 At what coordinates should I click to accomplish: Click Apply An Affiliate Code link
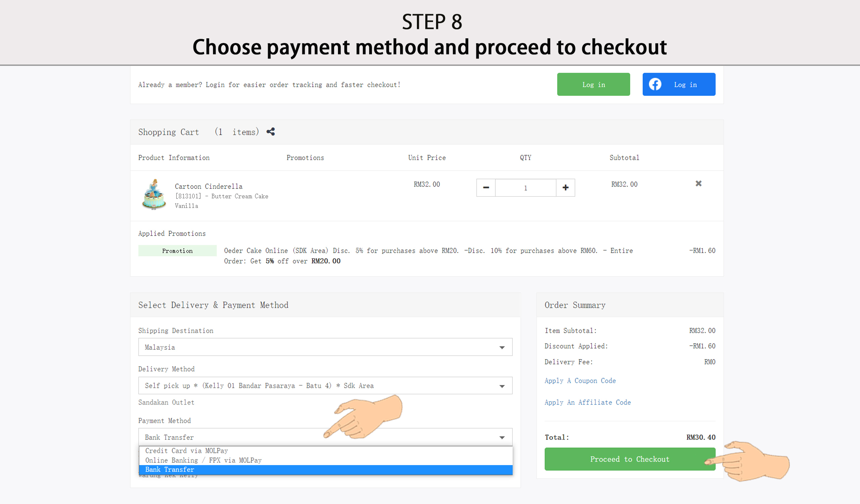click(587, 403)
